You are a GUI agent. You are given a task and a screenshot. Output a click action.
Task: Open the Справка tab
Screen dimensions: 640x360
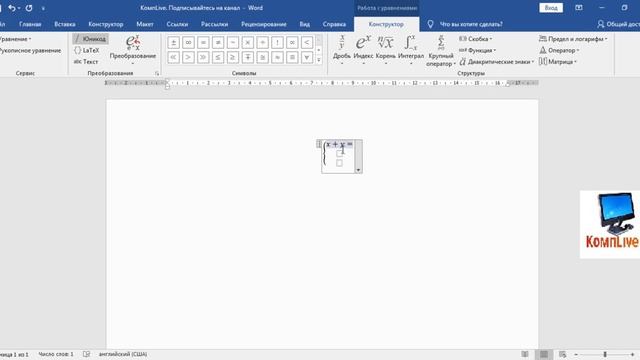tap(334, 24)
